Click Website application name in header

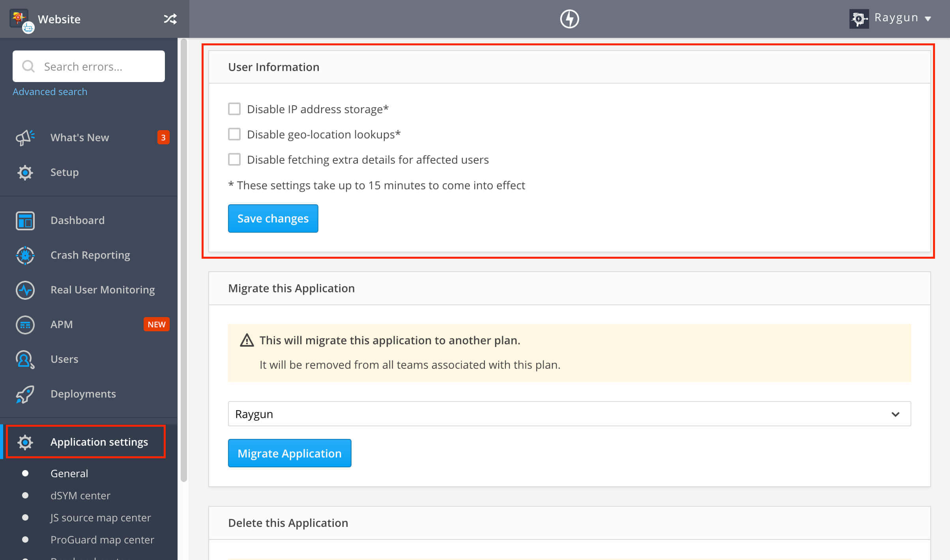pos(59,19)
